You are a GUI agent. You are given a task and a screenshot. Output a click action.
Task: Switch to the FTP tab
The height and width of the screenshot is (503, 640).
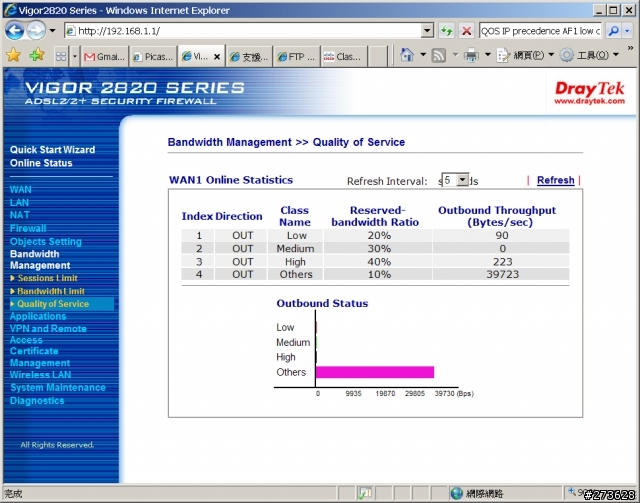click(x=297, y=56)
